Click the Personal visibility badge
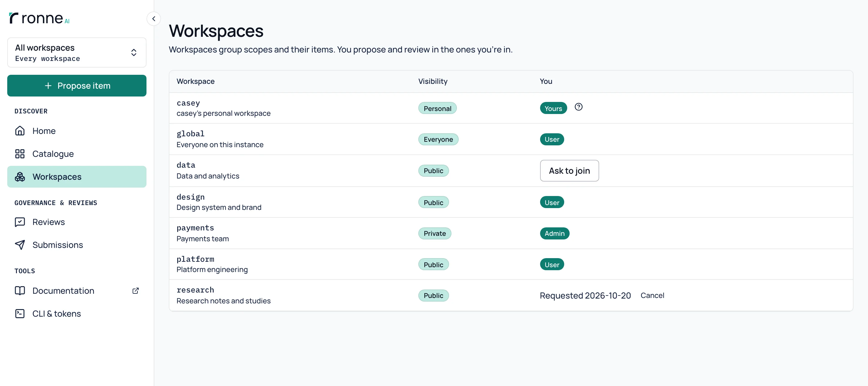The width and height of the screenshot is (868, 386). click(437, 108)
